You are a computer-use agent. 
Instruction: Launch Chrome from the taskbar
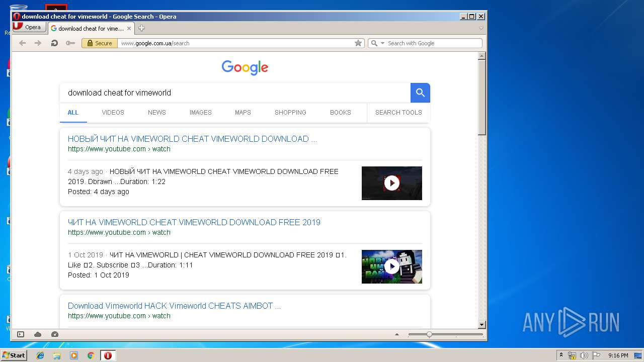pyautogui.click(x=91, y=355)
